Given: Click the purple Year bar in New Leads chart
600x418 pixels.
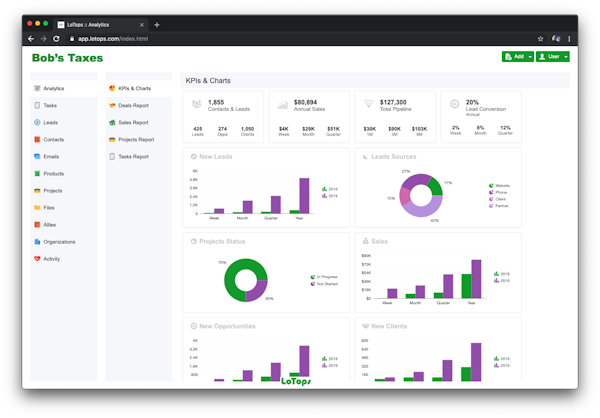Looking at the screenshot, I should [304, 196].
